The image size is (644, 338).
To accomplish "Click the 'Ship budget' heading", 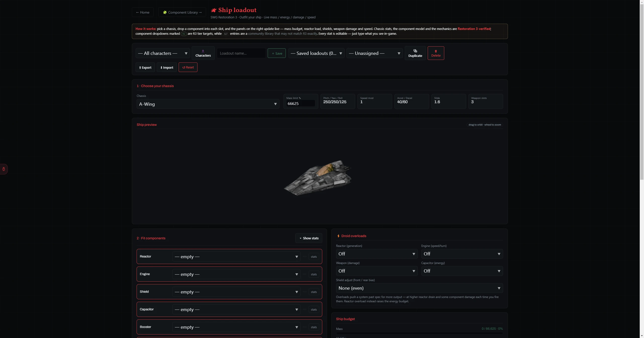I will tap(345, 319).
